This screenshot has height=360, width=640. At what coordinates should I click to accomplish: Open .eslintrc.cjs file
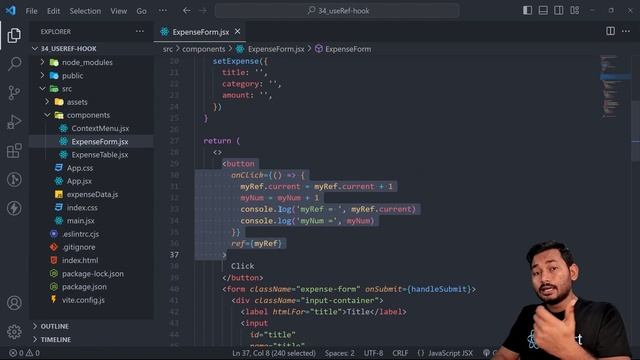coord(80,234)
